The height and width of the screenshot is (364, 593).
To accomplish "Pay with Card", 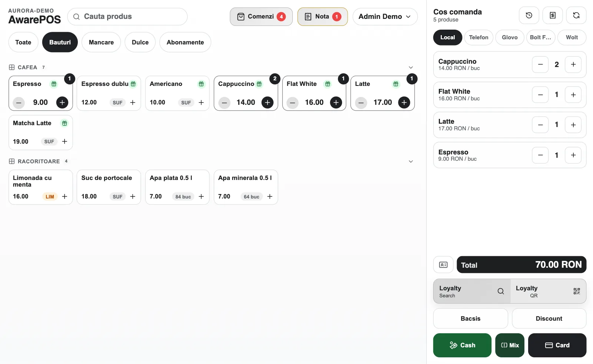I will pos(557,345).
